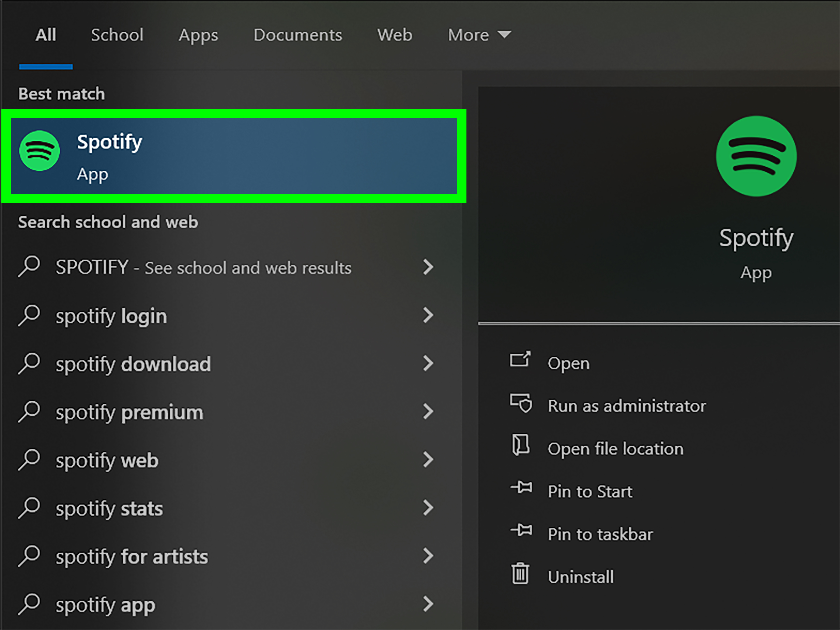840x630 pixels.
Task: Select the 'spotify for artists' suggestion text
Action: [x=132, y=557]
